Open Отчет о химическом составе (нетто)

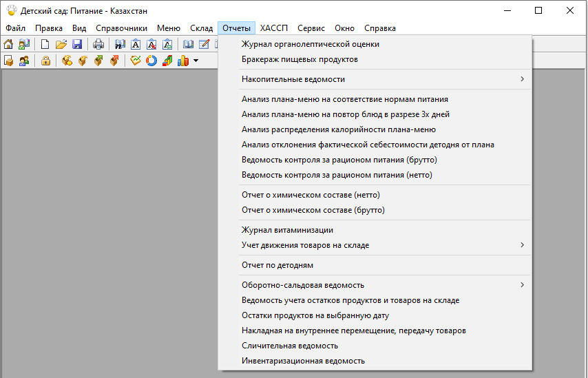375,195
